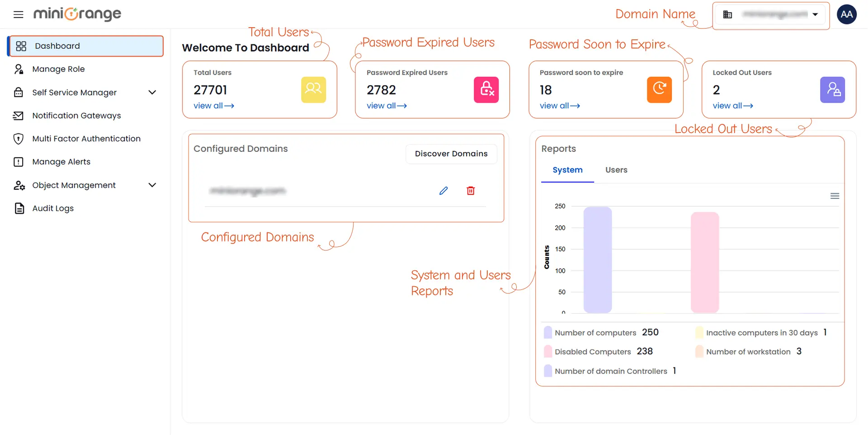868x435 pixels.
Task: Click the Manage Alerts alert icon
Action: coord(19,161)
